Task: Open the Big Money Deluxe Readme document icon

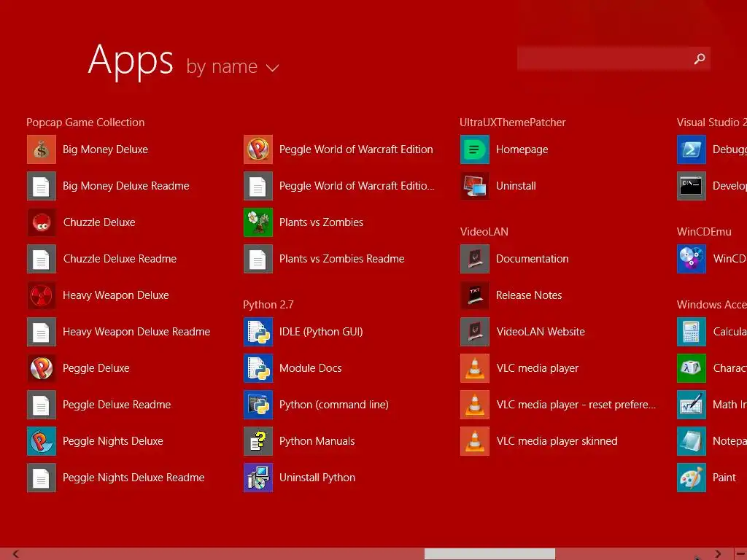Action: [42, 186]
